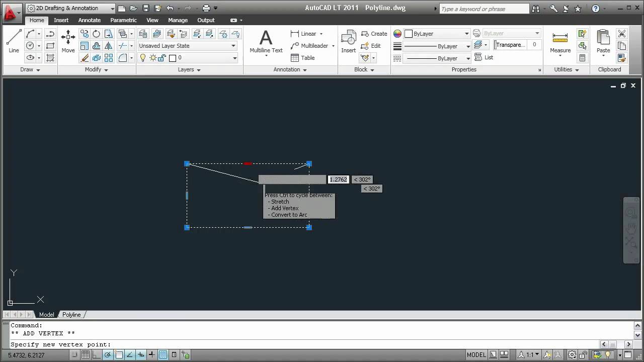Toggle Grid Display in status bar
Viewport: 644px width, 362px height.
(86, 355)
